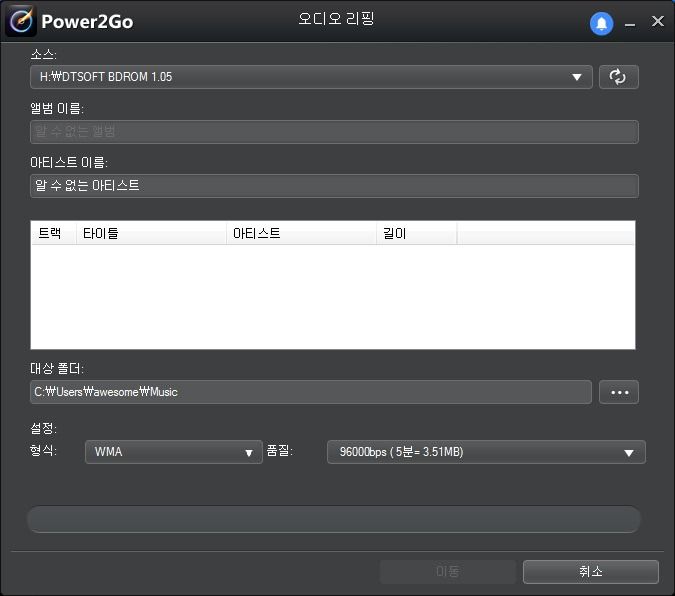Click the 이동 go button

click(447, 572)
